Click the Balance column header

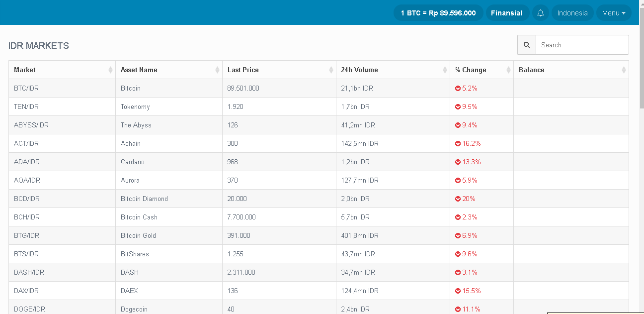pyautogui.click(x=571, y=70)
